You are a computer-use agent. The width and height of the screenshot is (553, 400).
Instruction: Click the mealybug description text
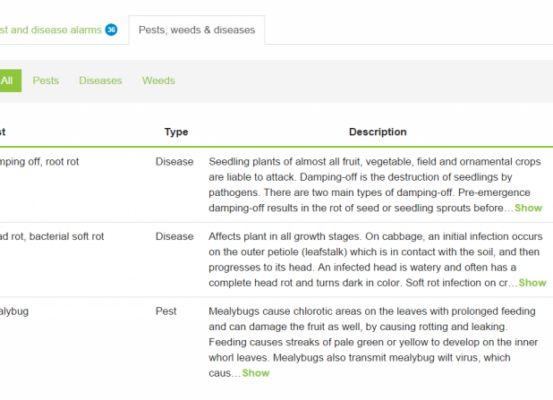pos(373,342)
